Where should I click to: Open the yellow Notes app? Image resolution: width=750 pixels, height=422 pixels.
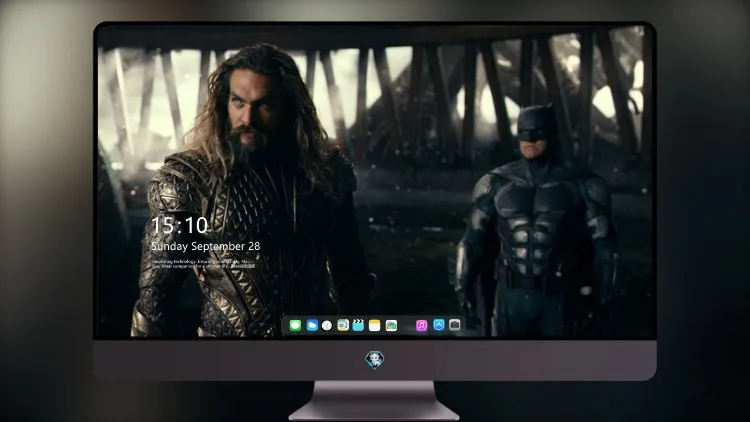375,326
